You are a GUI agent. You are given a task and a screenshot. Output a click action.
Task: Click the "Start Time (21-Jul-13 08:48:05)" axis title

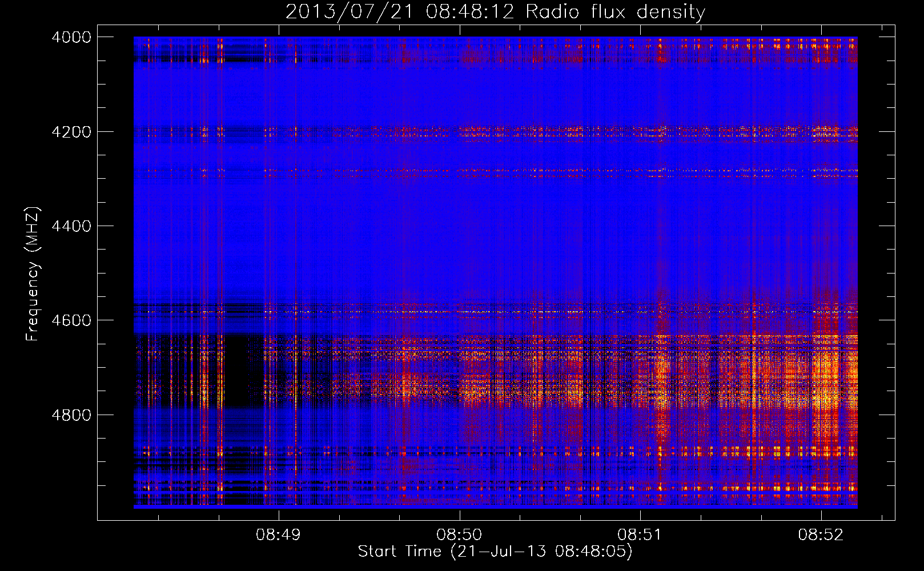click(495, 552)
